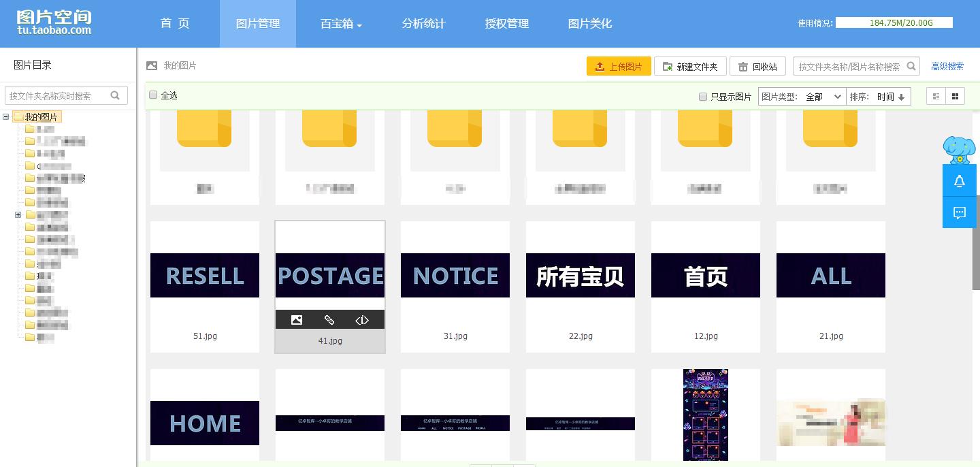Switch to the 图片美化 tab
Image resolution: width=980 pixels, height=467 pixels.
(x=589, y=22)
